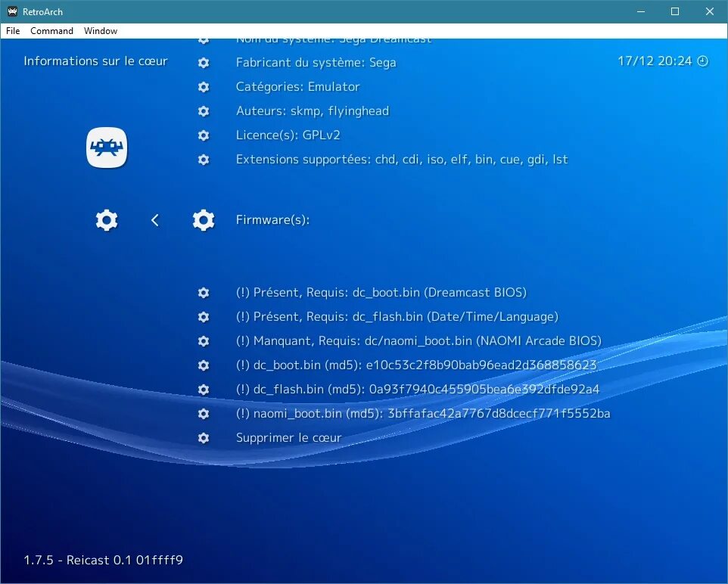This screenshot has width=728, height=584.
Task: Select Auteurs: skmp, flyinghead row
Action: 313,111
